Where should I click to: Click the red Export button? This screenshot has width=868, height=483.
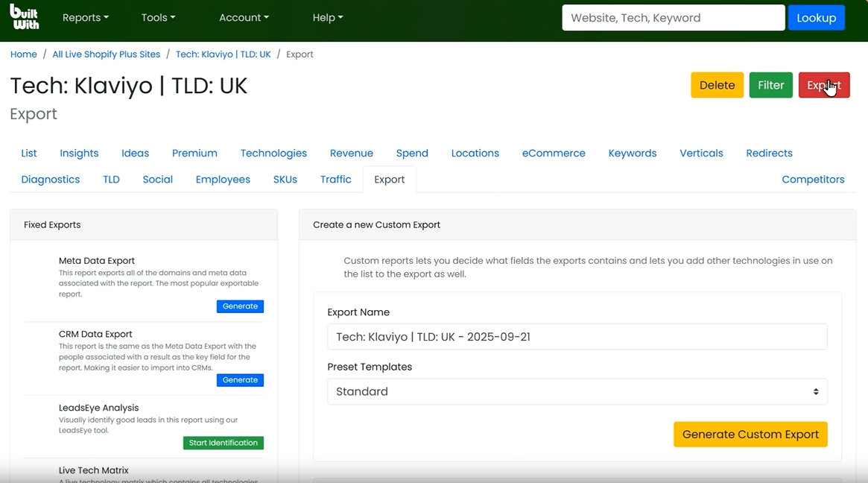(824, 85)
